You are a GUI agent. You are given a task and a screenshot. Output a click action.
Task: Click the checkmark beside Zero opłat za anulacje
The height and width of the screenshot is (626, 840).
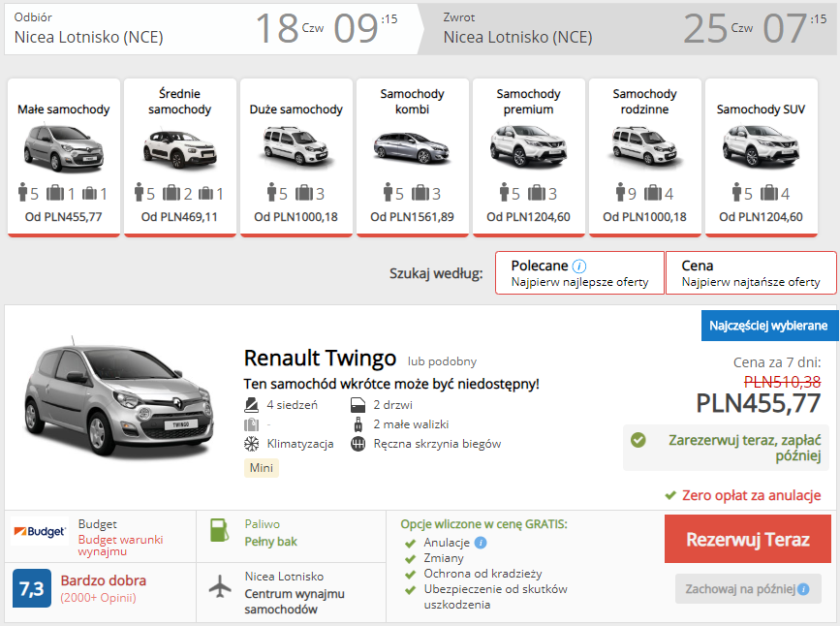click(x=670, y=496)
